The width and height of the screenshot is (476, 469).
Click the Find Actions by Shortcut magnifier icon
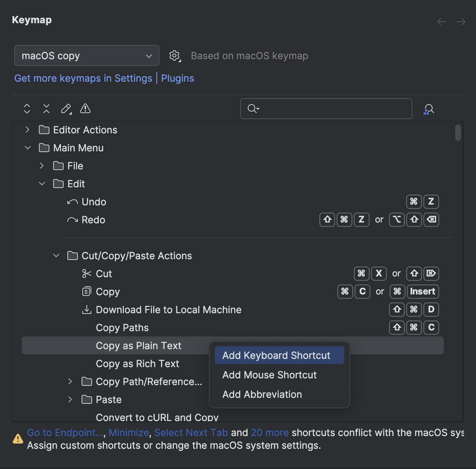[x=429, y=109]
